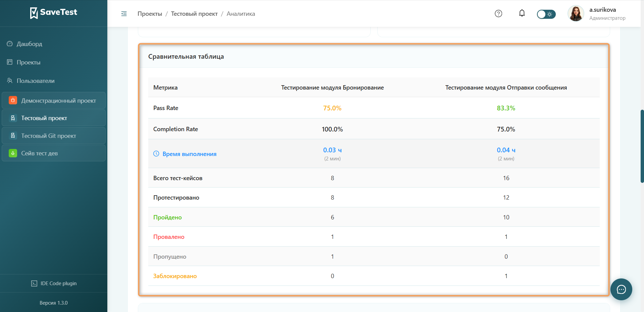
Task: Click the Pass Rate row label
Action: 166,108
